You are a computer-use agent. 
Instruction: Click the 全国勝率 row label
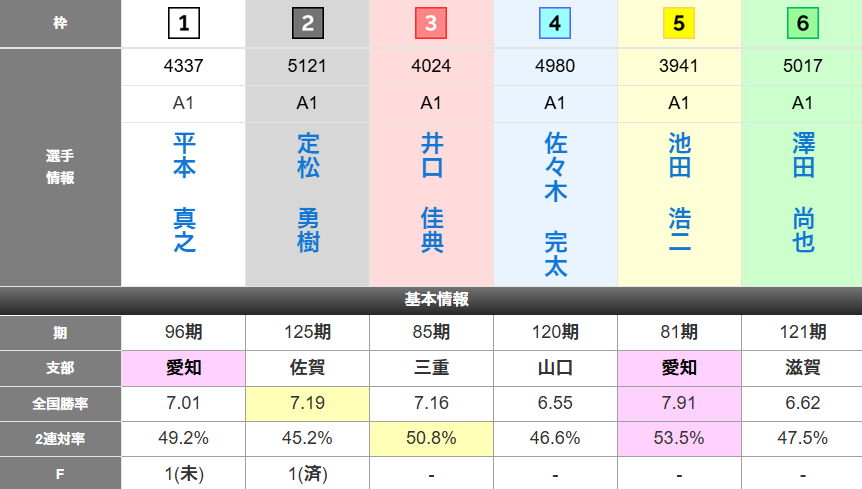point(60,403)
